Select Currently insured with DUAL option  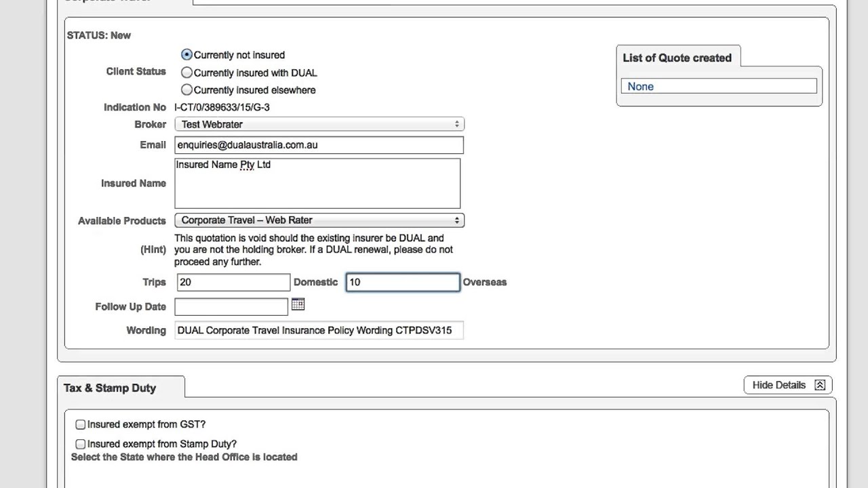pos(186,73)
